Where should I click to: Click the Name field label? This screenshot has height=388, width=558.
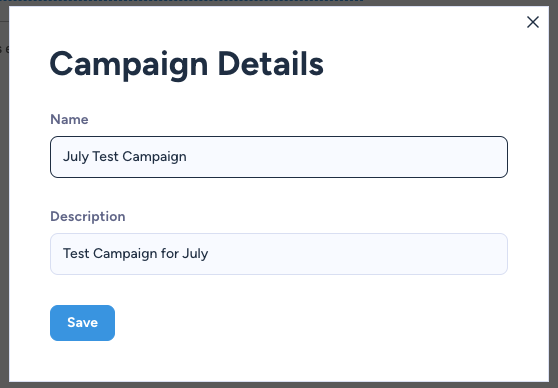(69, 119)
